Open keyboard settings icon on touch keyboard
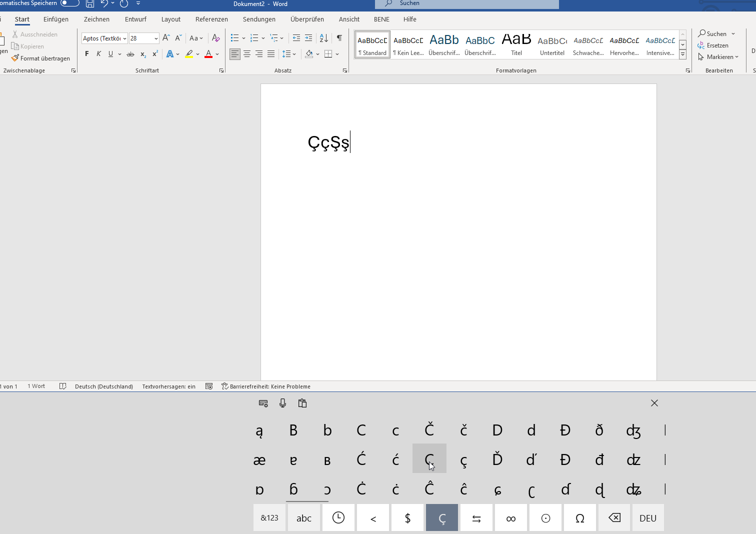The width and height of the screenshot is (756, 534). tap(263, 403)
